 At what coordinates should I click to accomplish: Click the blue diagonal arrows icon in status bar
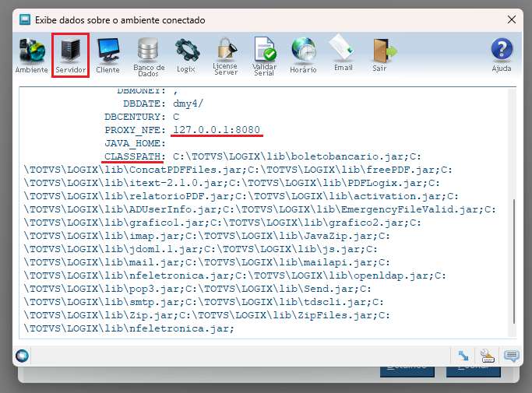click(x=463, y=356)
